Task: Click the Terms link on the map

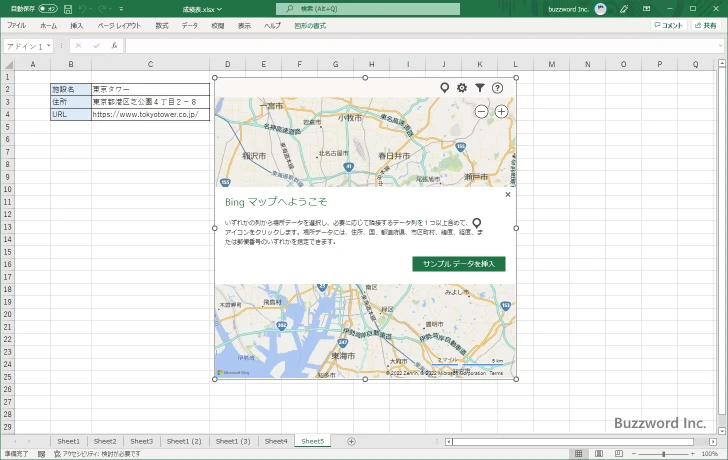Action: [x=496, y=373]
